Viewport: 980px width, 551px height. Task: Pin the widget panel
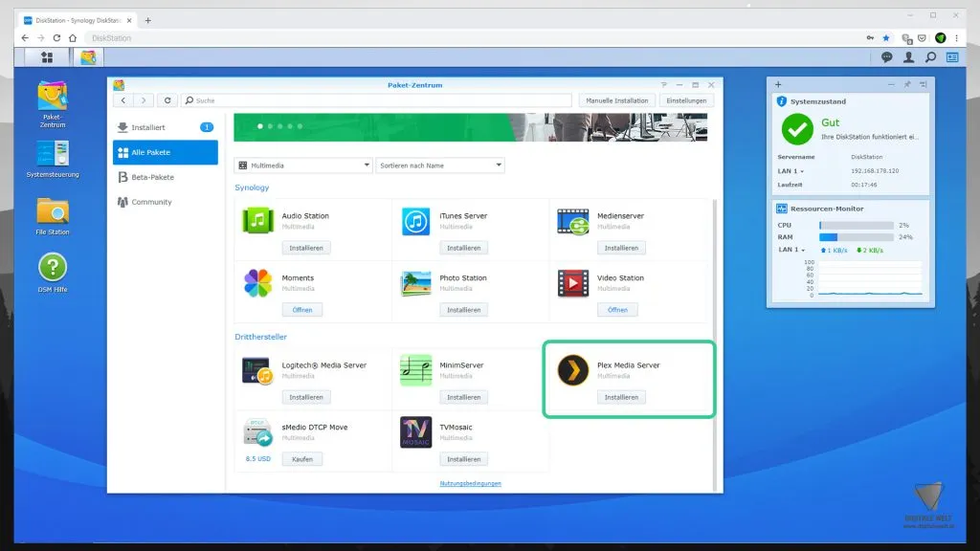(x=907, y=84)
